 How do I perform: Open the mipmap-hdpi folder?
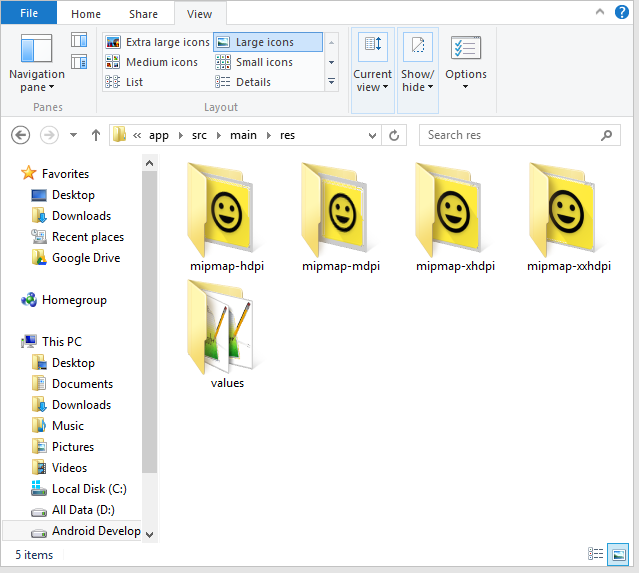pos(227,216)
